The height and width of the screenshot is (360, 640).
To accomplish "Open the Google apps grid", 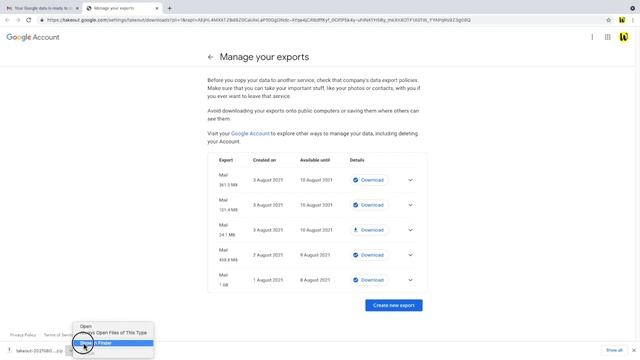I will click(607, 37).
